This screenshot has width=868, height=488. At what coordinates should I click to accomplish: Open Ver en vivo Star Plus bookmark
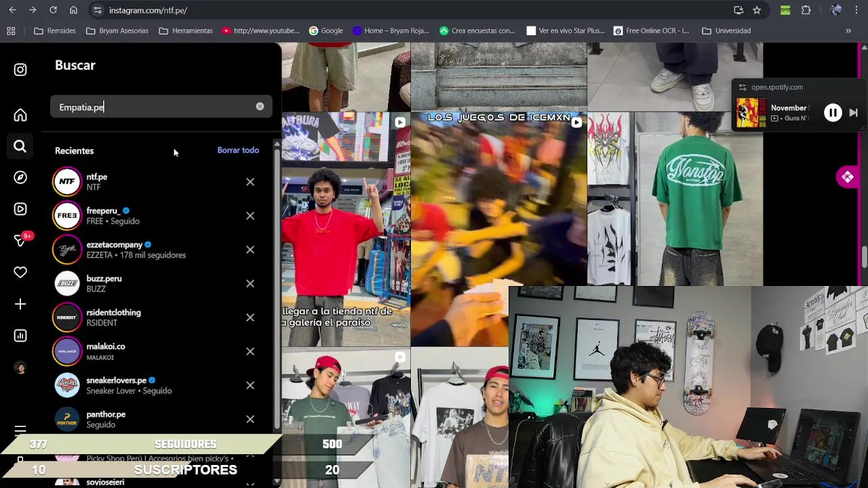(566, 30)
